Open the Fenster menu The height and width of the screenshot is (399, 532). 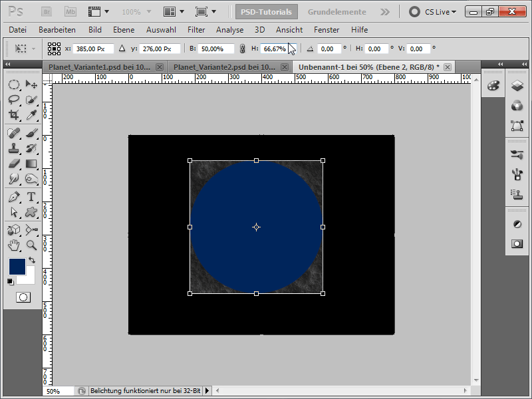click(x=327, y=30)
